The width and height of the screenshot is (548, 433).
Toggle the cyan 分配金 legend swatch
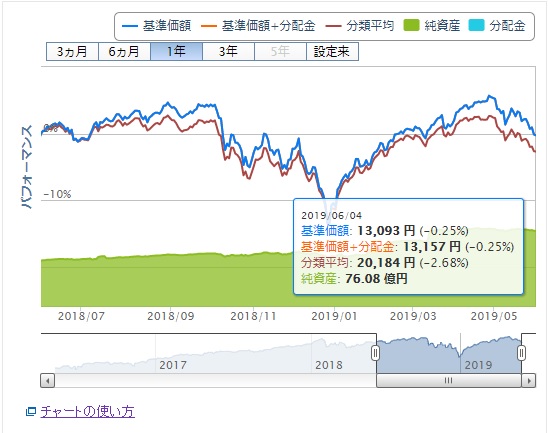pyautogui.click(x=476, y=26)
